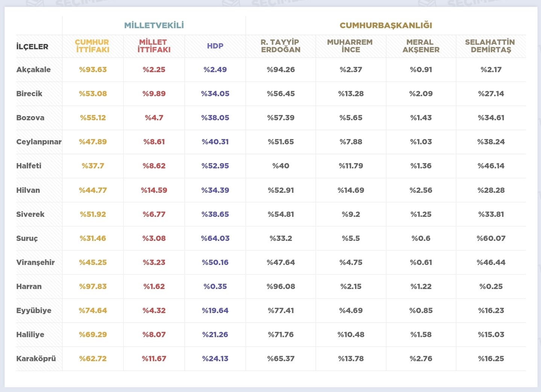Click Ceylanpınar HDP value %40.31

tap(215, 142)
